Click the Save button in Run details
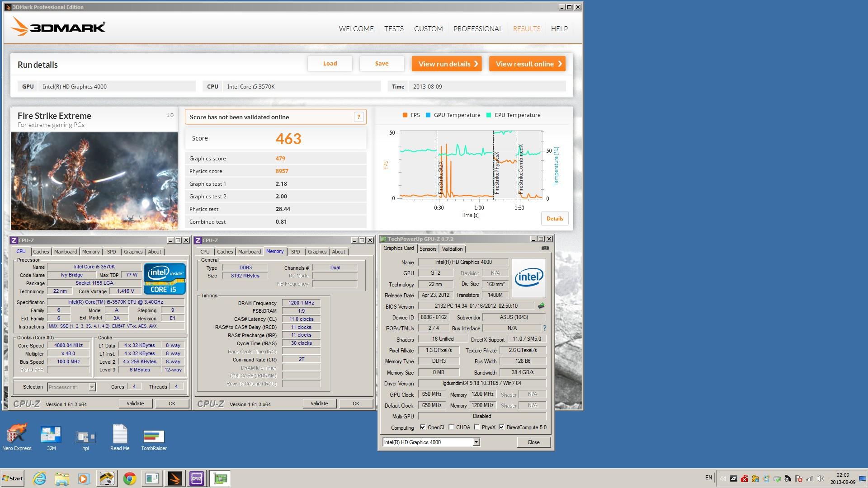Screen dimensions: 868x488 pos(382,64)
